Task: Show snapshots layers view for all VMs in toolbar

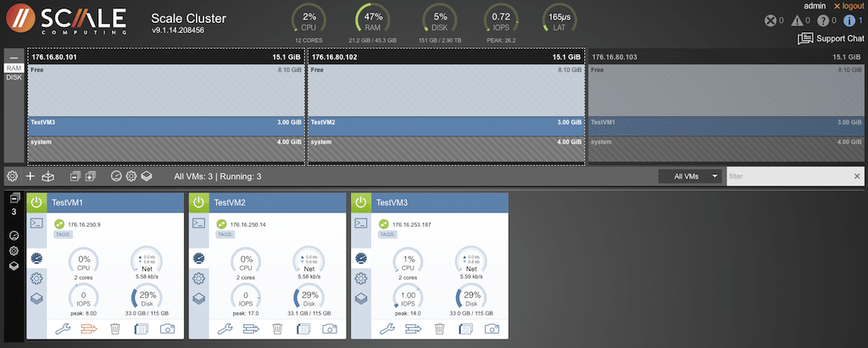Action: 146,176
